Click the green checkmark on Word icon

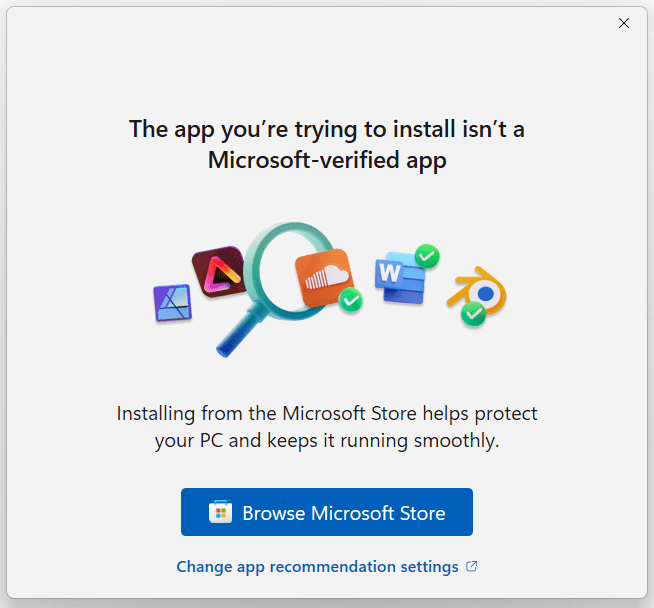pos(427,256)
